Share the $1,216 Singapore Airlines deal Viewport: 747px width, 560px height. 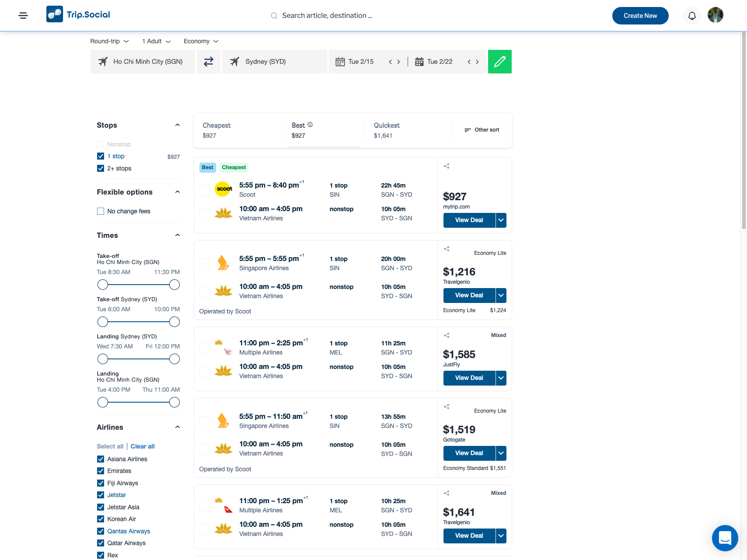click(447, 249)
